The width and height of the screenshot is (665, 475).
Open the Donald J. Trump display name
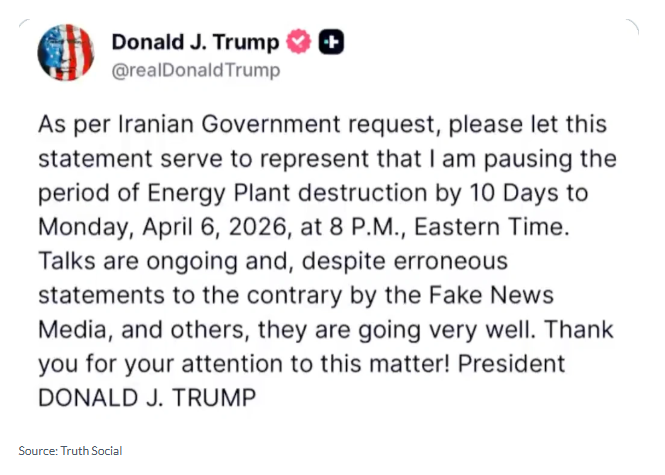pos(195,42)
